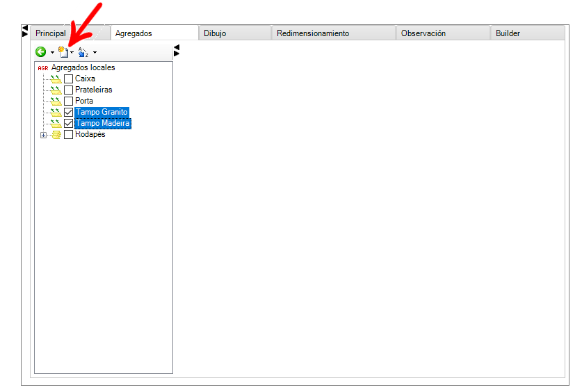This screenshot has width=582, height=392.
Task: Open the dropdown next to the green back arrow
Action: point(52,52)
